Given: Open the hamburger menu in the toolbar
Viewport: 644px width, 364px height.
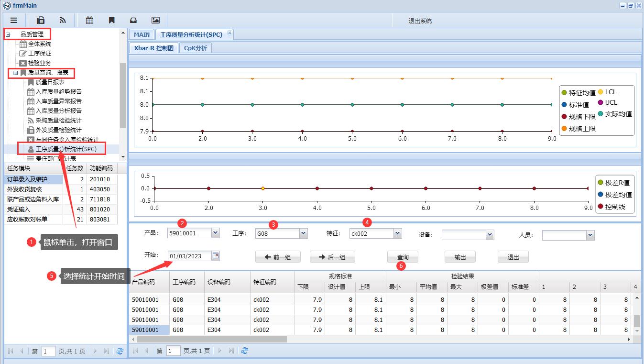Looking at the screenshot, I should (14, 20).
